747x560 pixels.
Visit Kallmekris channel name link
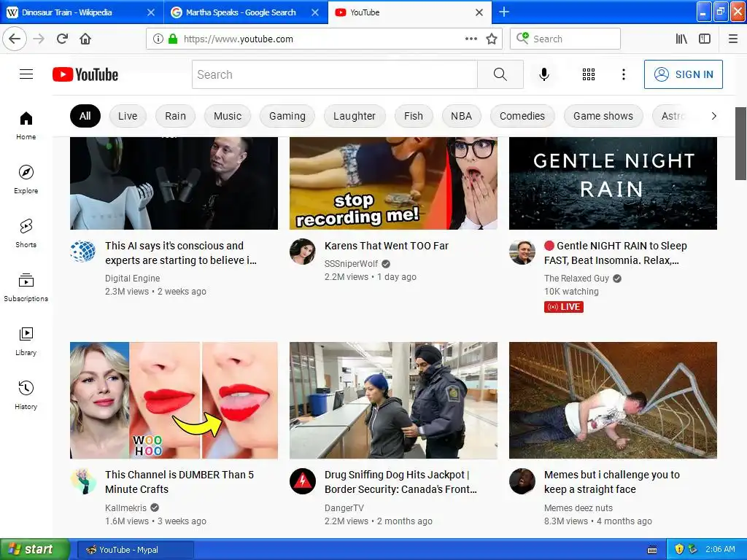125,508
